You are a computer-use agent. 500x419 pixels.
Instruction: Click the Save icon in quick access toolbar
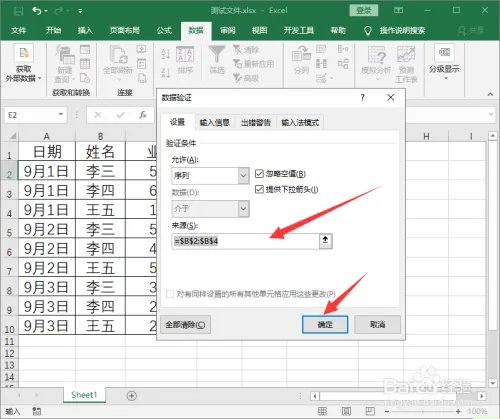18,11
